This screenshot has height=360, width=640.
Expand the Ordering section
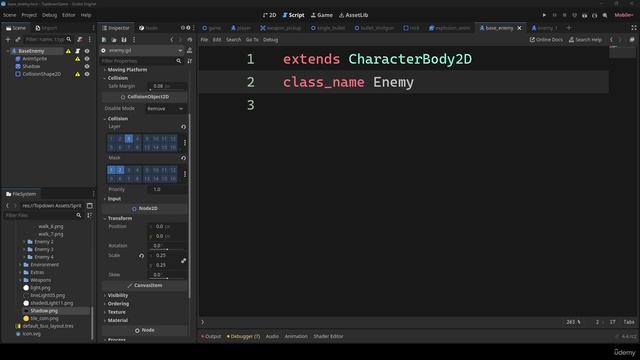click(x=117, y=304)
